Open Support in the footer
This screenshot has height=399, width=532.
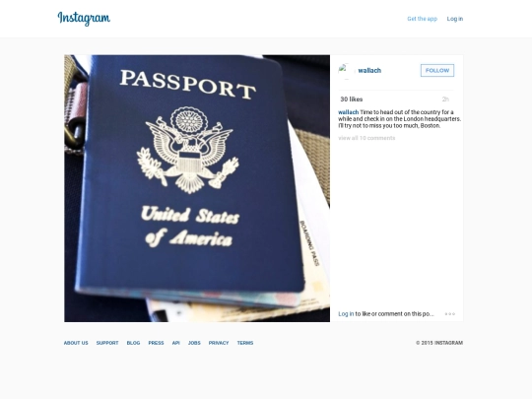[107, 343]
